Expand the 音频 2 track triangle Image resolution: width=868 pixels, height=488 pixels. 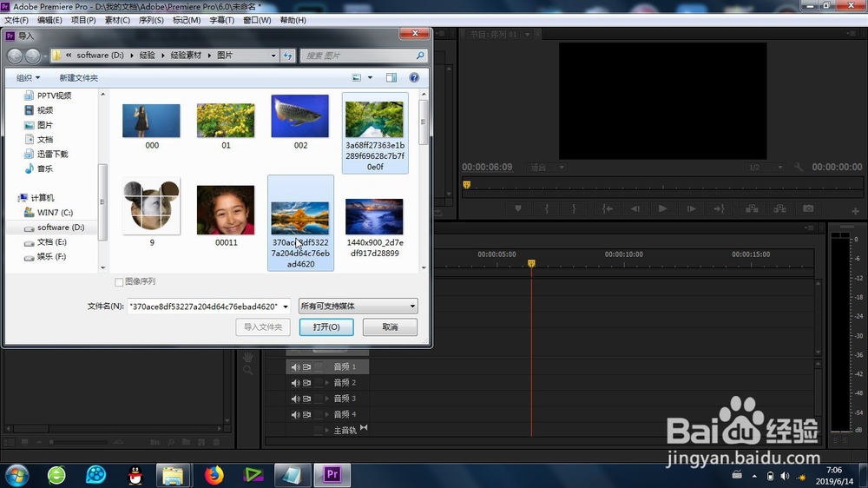(x=327, y=383)
